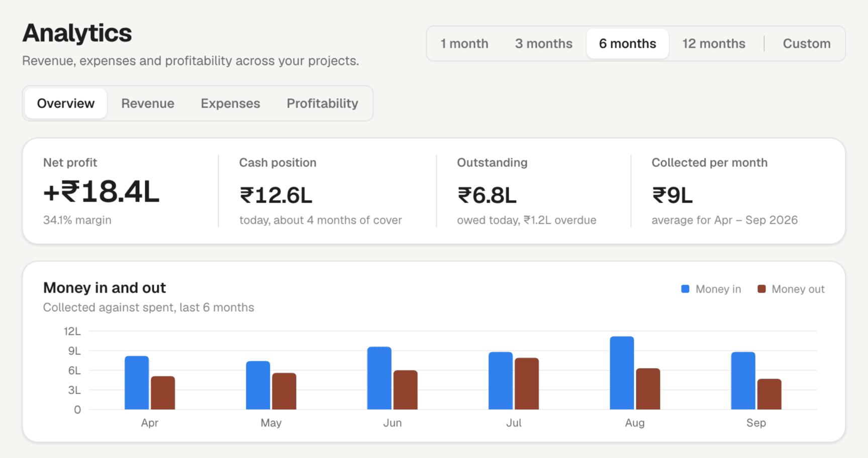The image size is (868, 458).
Task: Switch to the Revenue tab
Action: (x=148, y=104)
